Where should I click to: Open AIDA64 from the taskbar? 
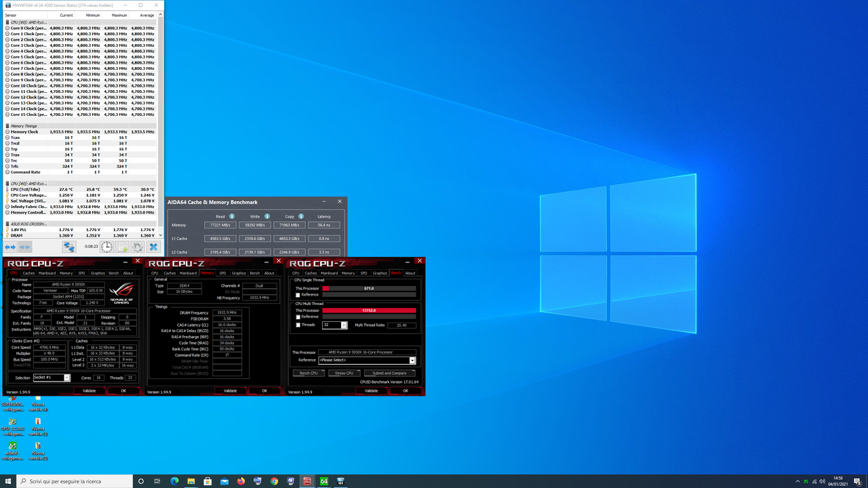324,481
